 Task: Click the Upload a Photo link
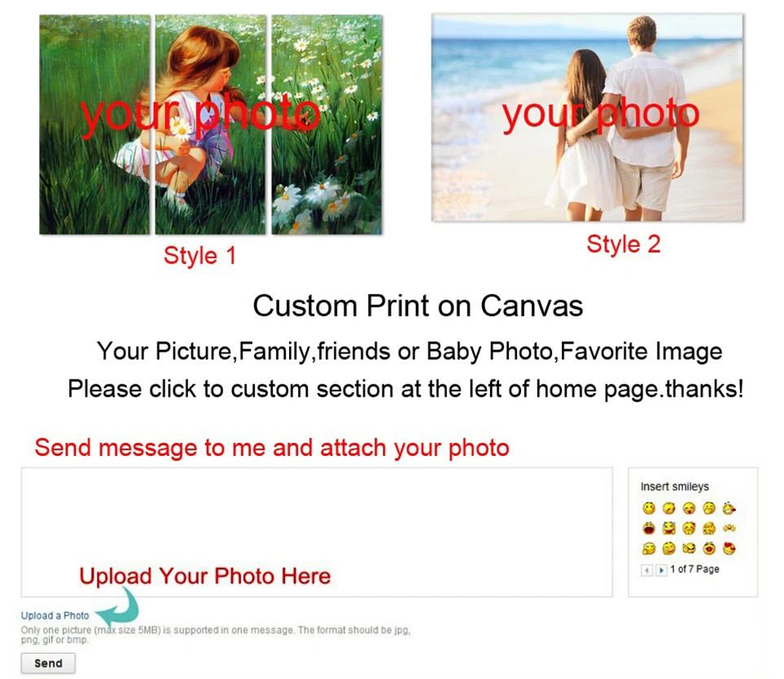[x=55, y=615]
